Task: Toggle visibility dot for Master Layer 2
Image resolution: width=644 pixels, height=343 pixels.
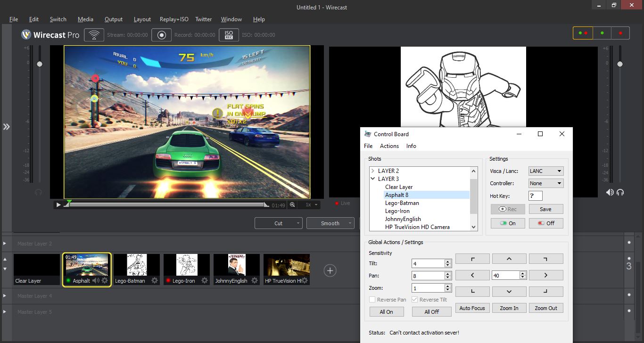Action: 629,243
